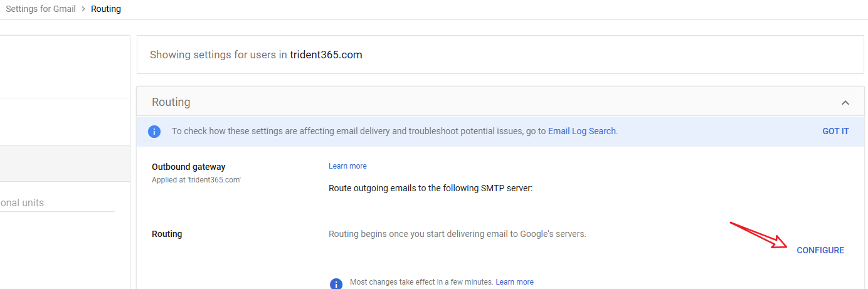Click the organizational units search field
The width and height of the screenshot is (868, 289).
(x=56, y=203)
